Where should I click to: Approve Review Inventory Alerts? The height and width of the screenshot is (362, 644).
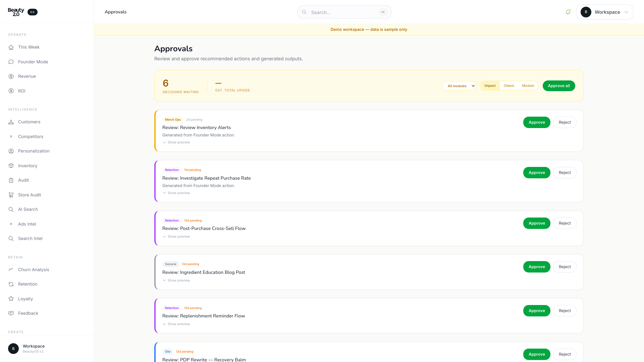point(536,122)
